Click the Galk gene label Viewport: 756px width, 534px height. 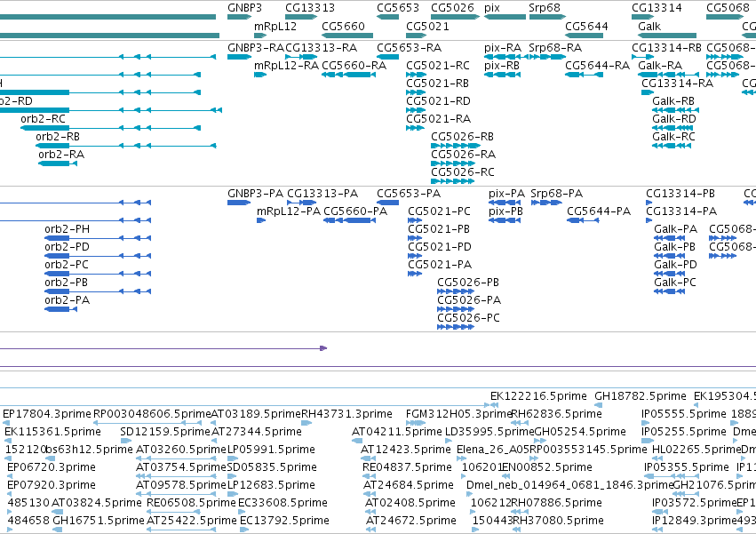pyautogui.click(x=649, y=26)
